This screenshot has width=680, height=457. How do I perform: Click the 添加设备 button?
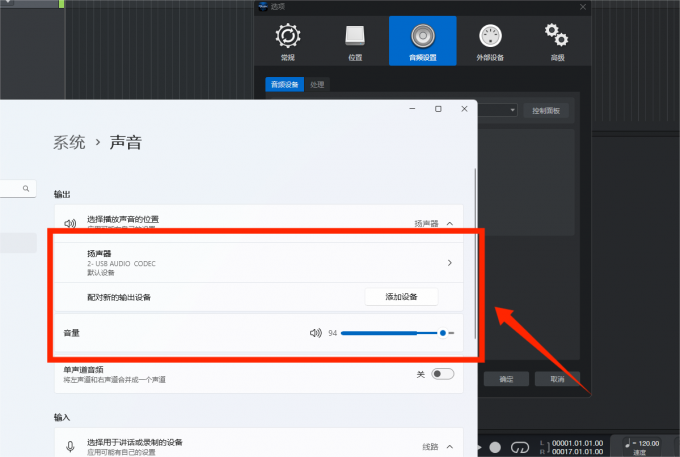401,297
